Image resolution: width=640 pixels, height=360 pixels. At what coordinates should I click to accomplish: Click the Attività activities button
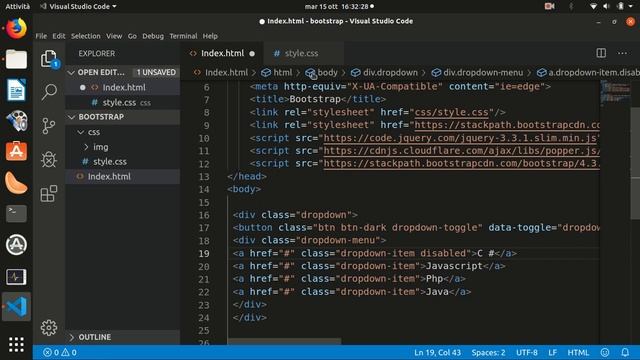point(17,6)
